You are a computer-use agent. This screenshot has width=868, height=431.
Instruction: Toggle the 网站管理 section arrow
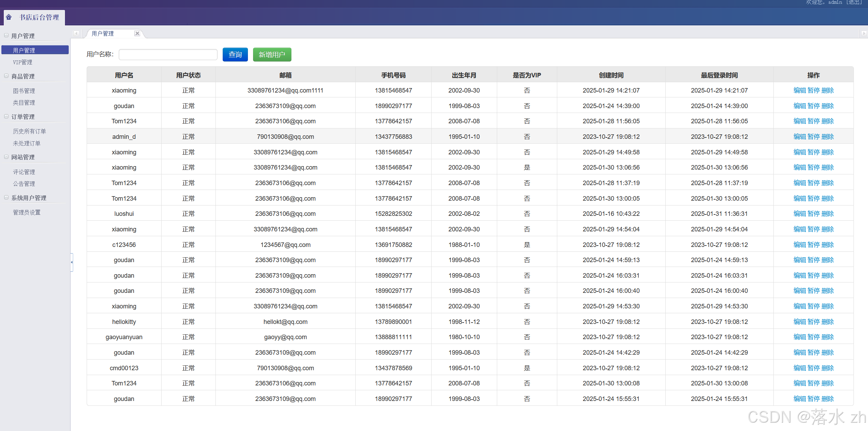[x=6, y=157]
